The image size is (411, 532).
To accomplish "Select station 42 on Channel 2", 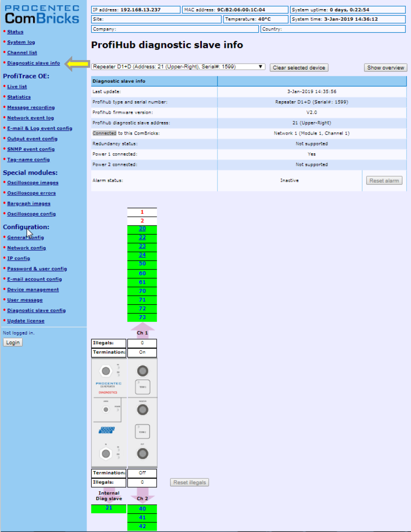I will pyautogui.click(x=142, y=526).
